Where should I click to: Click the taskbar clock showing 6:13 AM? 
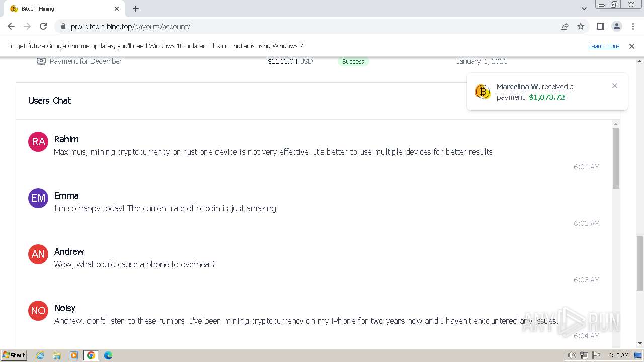click(x=618, y=355)
